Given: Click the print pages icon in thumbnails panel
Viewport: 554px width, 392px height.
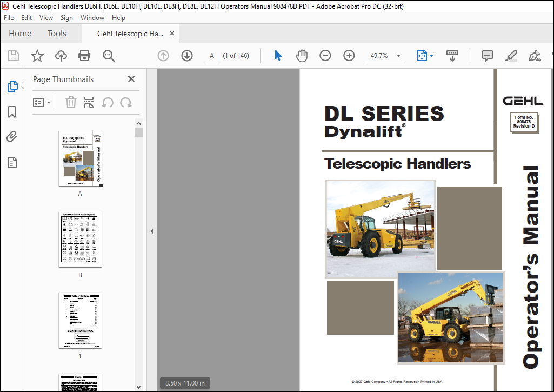Looking at the screenshot, I should [89, 103].
